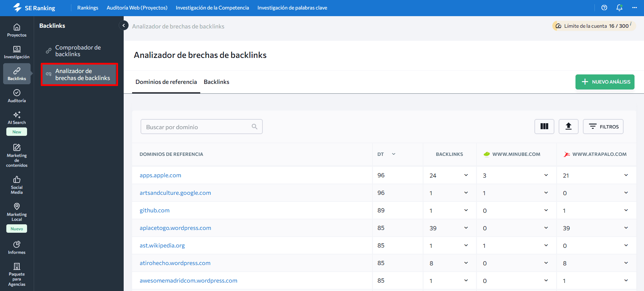Image resolution: width=644 pixels, height=291 pixels.
Task: Open Marketing Local in the sidebar
Action: pyautogui.click(x=17, y=212)
